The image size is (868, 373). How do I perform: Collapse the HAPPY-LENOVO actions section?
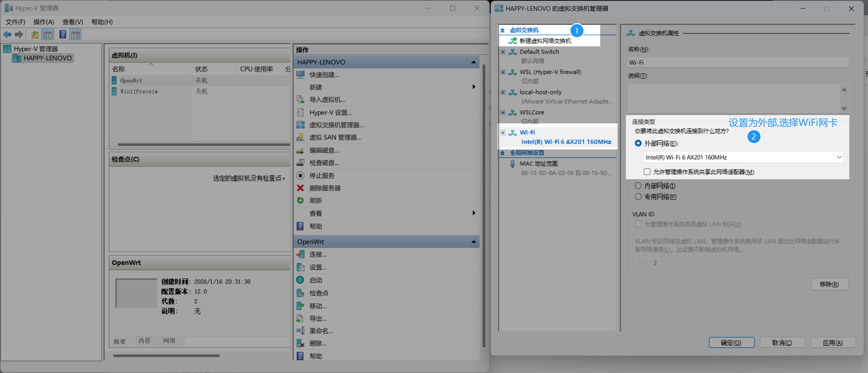tap(473, 62)
